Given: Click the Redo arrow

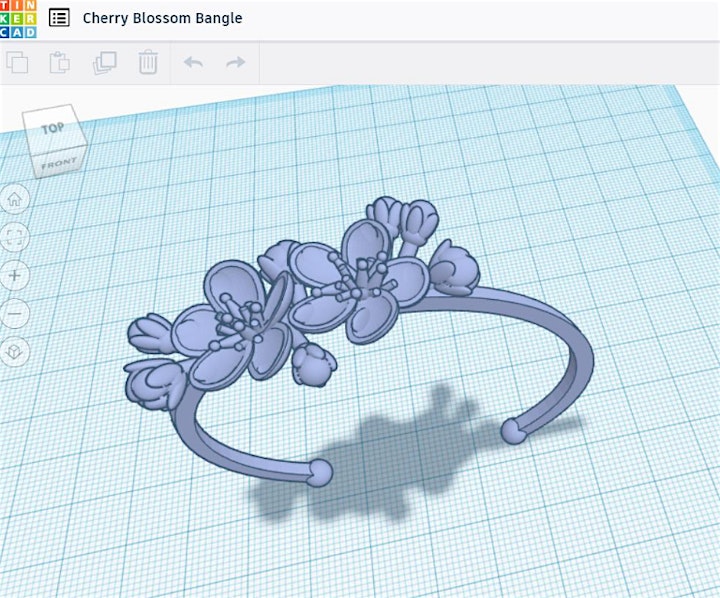Looking at the screenshot, I should (236, 62).
